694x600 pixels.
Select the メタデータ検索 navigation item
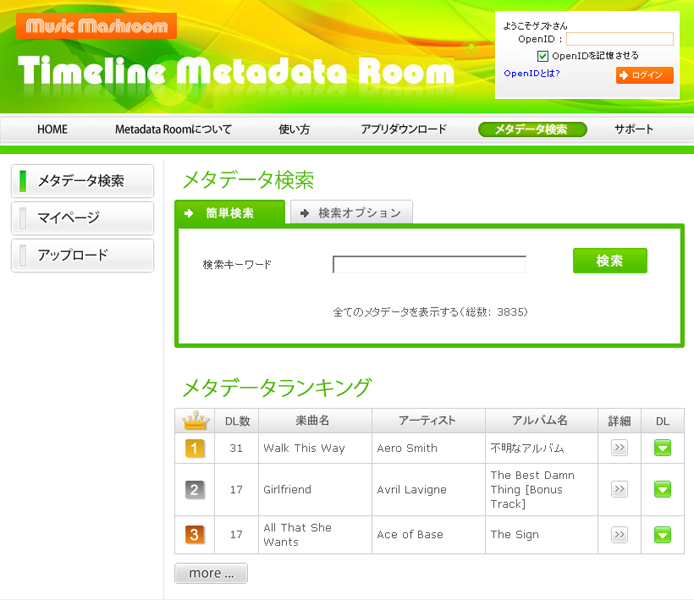pos(532,129)
